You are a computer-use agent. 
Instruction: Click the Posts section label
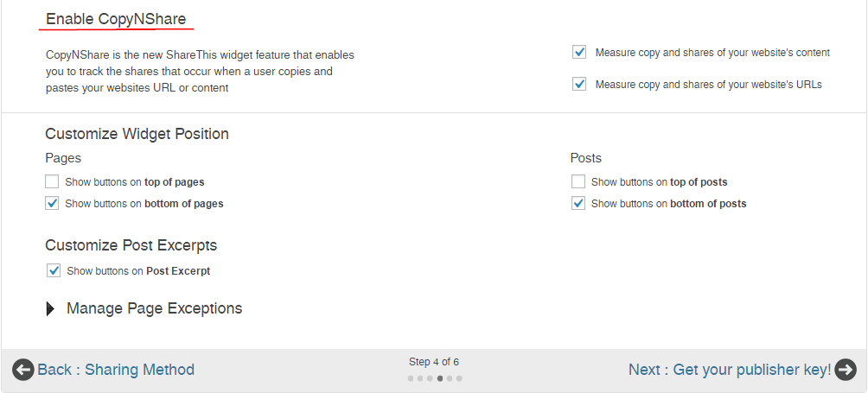(x=585, y=158)
